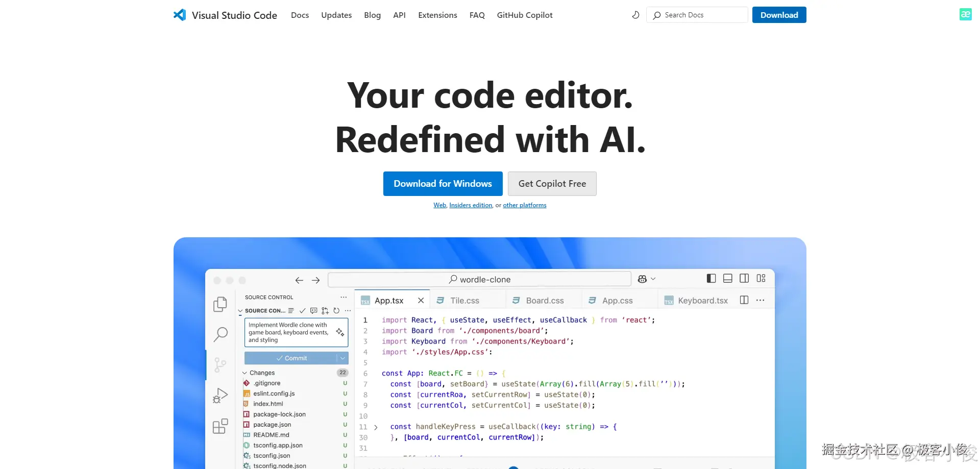Open the Docs navigation item
Screen dimensions: 980x469
300,15
